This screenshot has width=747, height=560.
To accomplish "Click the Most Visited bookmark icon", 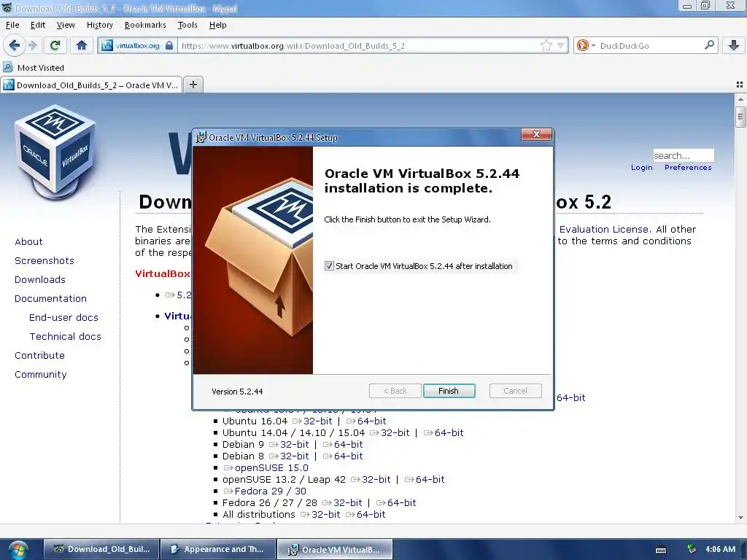I will coord(8,67).
